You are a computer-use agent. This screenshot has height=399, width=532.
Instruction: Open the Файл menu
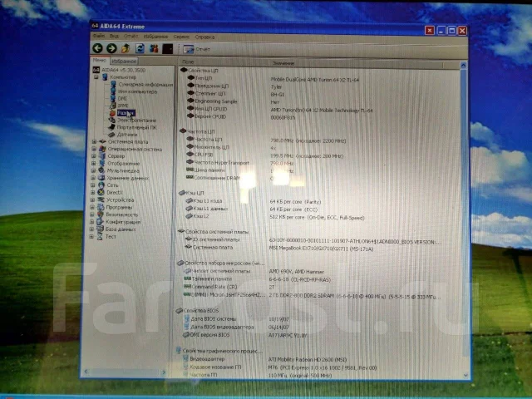pos(98,36)
